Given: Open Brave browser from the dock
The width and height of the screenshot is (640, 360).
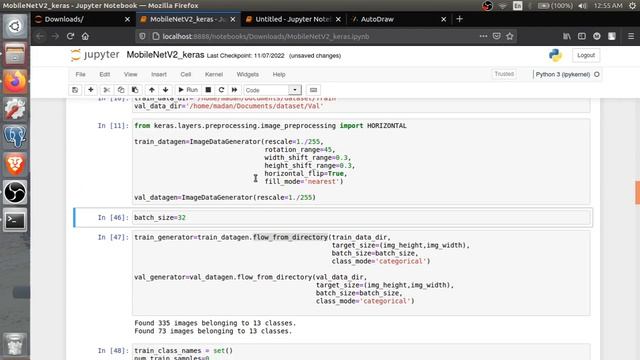Looking at the screenshot, I should point(15,164).
